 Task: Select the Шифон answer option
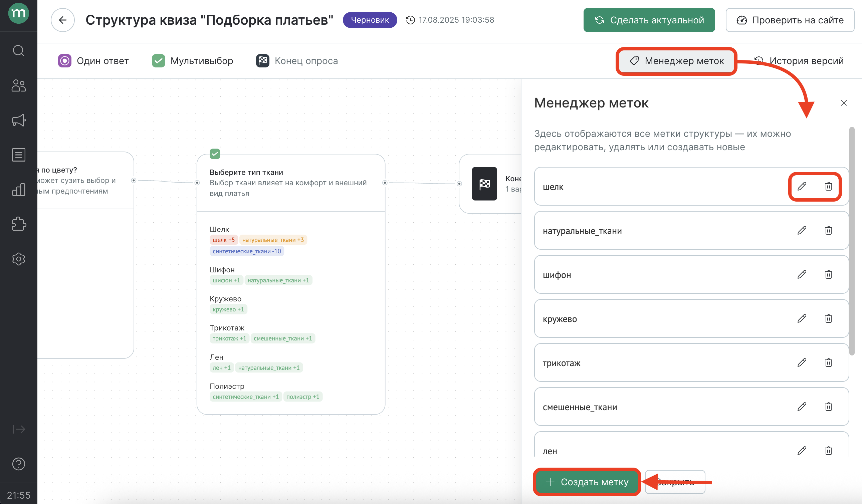click(x=222, y=270)
